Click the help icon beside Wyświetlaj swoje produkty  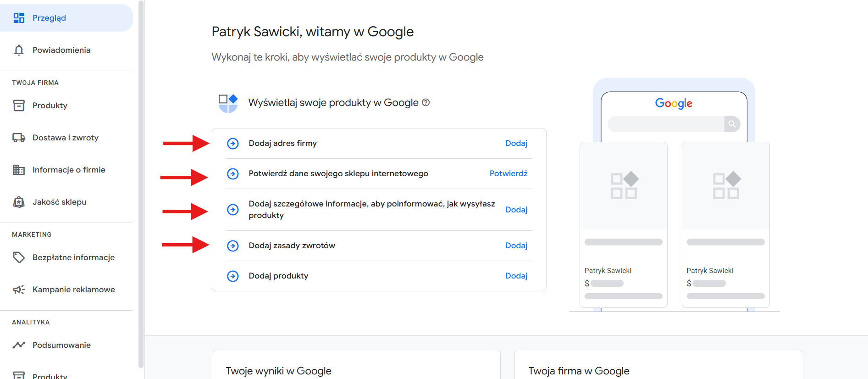[x=426, y=102]
